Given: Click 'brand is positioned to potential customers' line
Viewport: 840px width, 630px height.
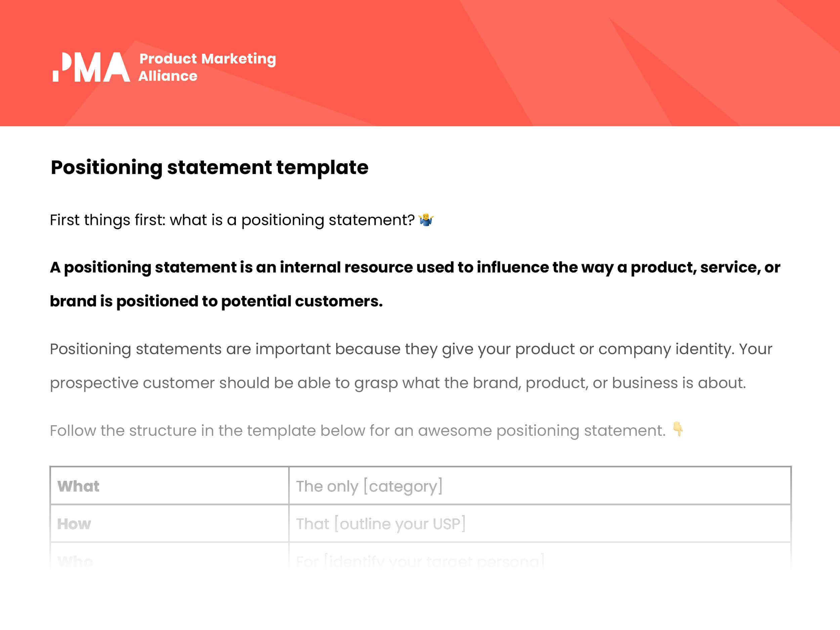Looking at the screenshot, I should [x=216, y=301].
